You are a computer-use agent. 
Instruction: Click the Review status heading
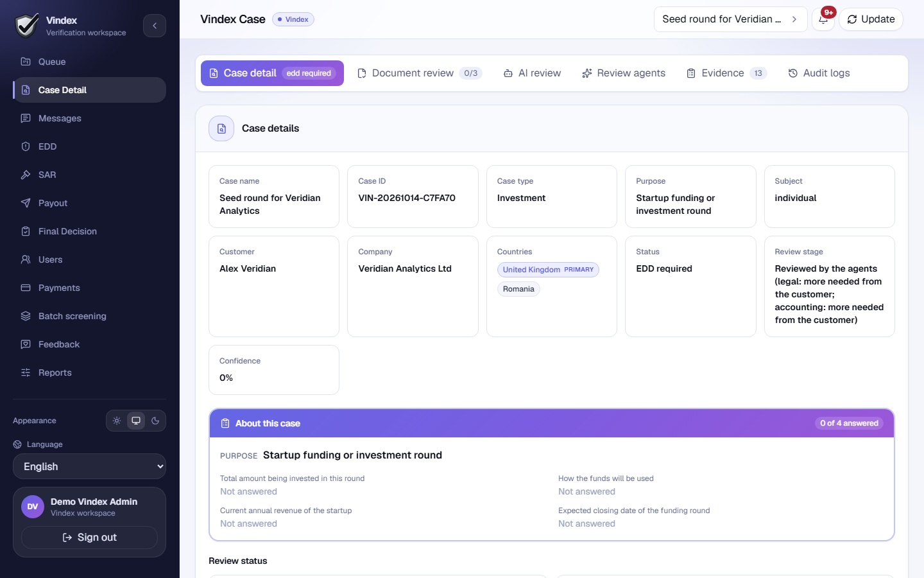238,561
